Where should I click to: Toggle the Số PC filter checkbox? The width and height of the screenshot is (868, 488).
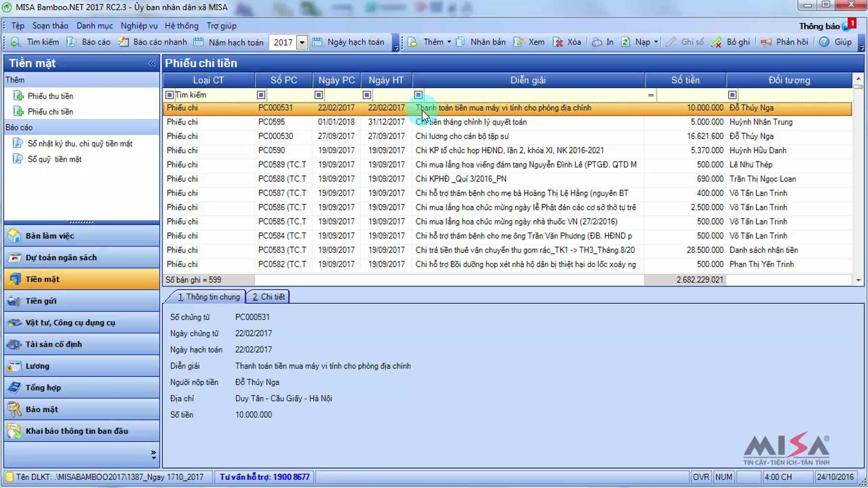tap(261, 95)
